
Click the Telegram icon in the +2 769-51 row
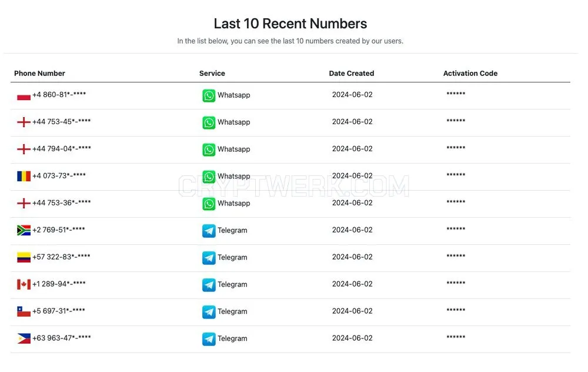[x=209, y=231]
